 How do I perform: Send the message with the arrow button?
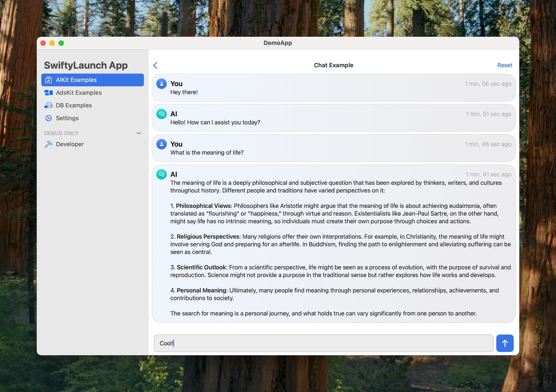coord(505,343)
